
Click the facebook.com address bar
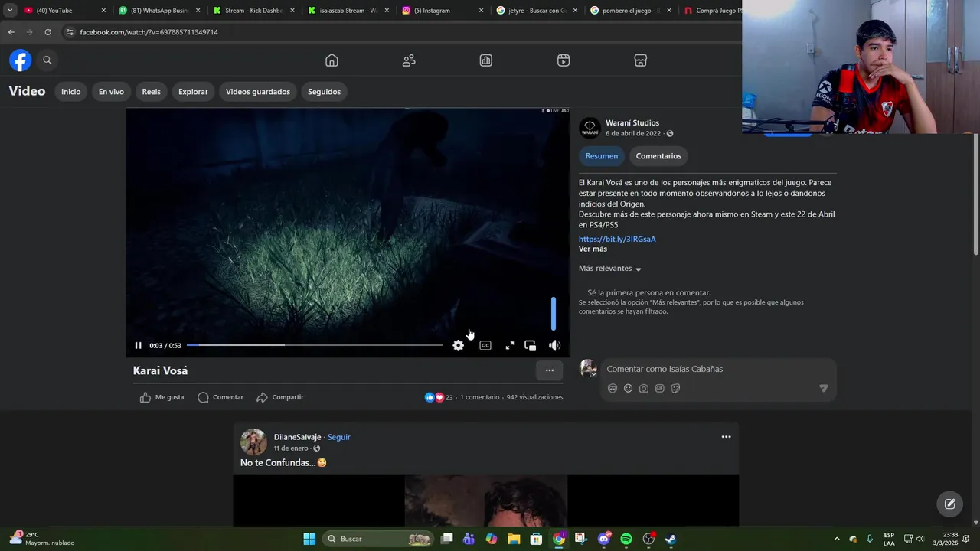click(x=398, y=32)
